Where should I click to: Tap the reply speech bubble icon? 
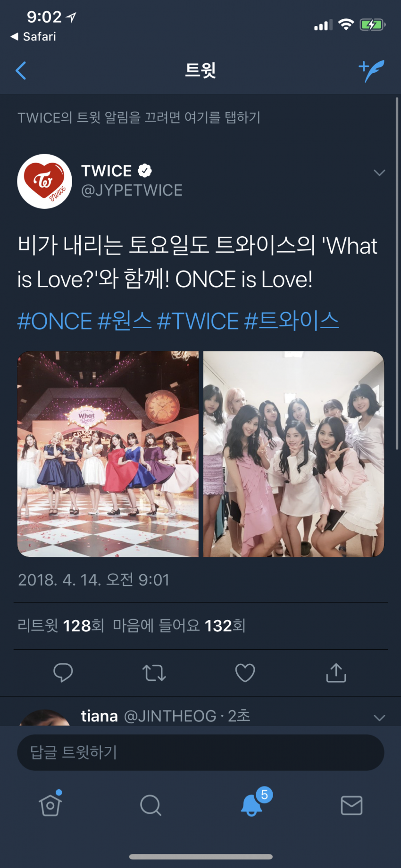(x=63, y=673)
